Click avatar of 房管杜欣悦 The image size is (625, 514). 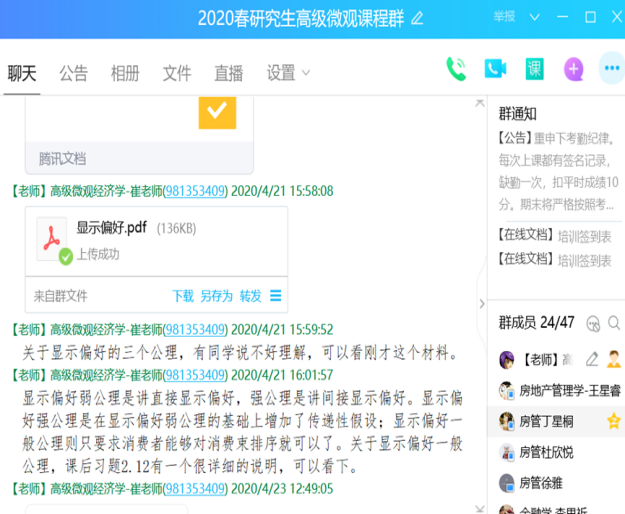click(507, 453)
